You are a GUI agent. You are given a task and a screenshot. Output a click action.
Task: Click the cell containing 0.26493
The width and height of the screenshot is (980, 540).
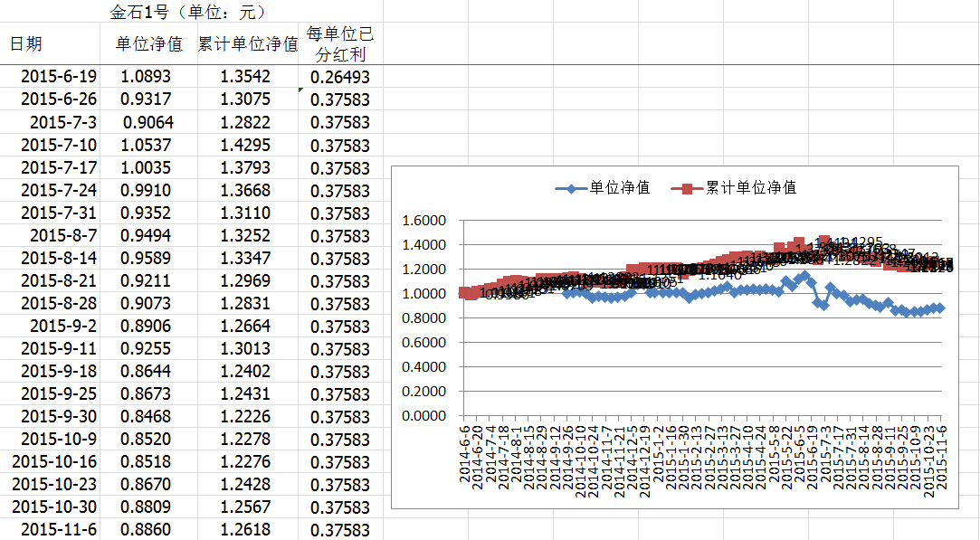click(x=339, y=77)
